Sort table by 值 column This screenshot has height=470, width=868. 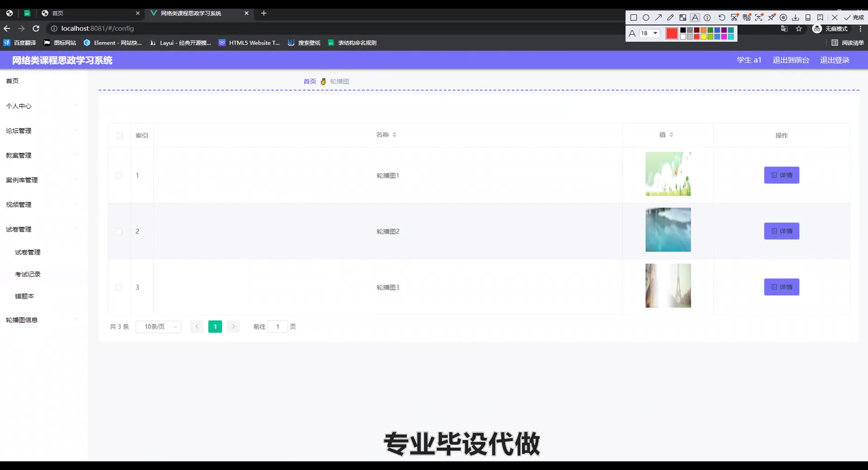[x=671, y=135]
